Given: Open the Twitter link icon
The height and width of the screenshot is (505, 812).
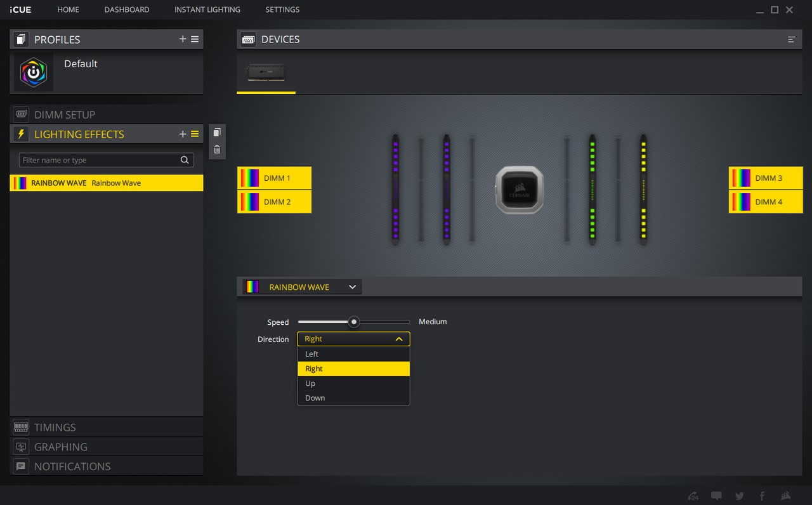Looking at the screenshot, I should tap(740, 496).
